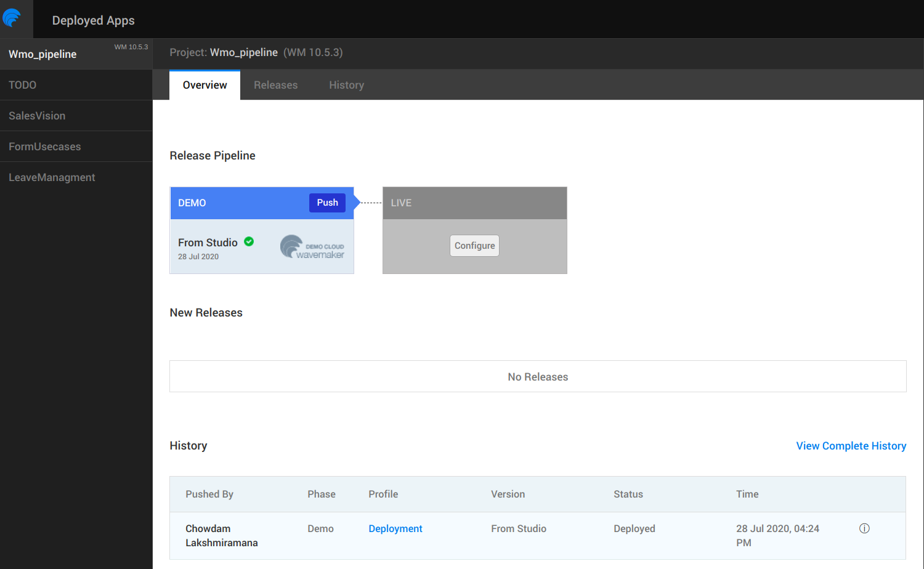This screenshot has height=569, width=924.
Task: Click the WaveMaker logo in top bar
Action: pyautogui.click(x=12, y=18)
